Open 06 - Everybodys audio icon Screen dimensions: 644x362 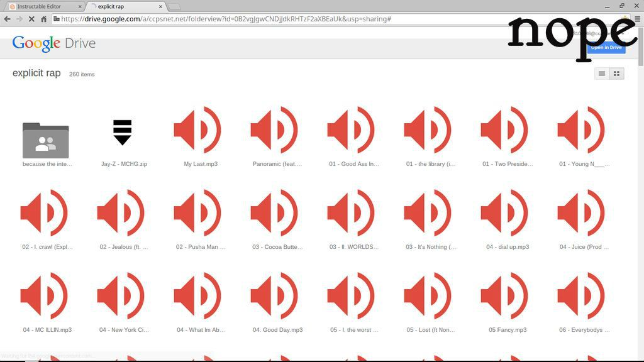click(581, 296)
